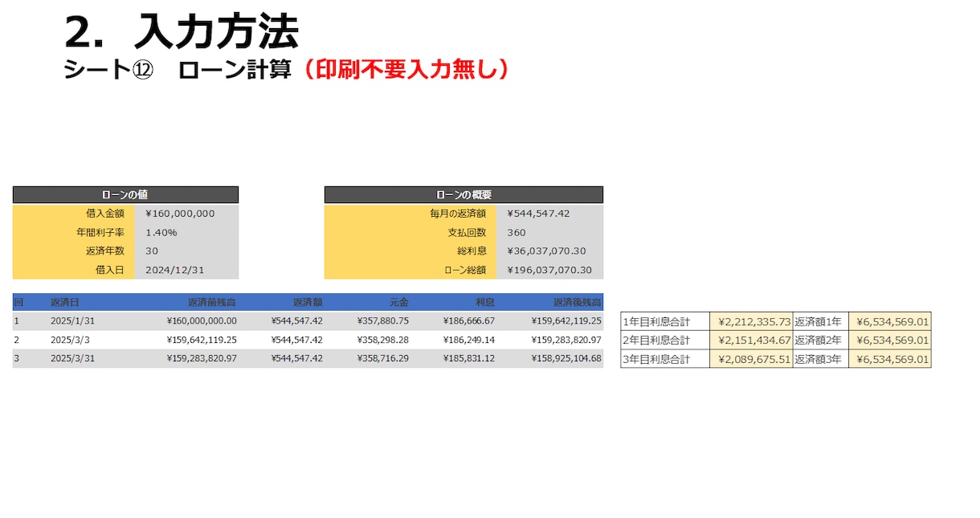
Task: Select the 2年目利息合計 label cell
Action: (665, 341)
